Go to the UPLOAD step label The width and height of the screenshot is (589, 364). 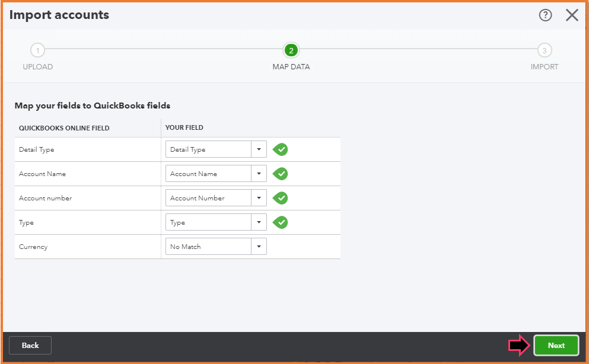tap(37, 67)
